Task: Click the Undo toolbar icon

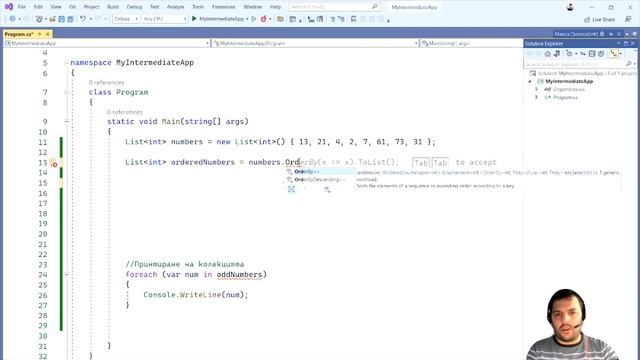Action: pos(83,19)
